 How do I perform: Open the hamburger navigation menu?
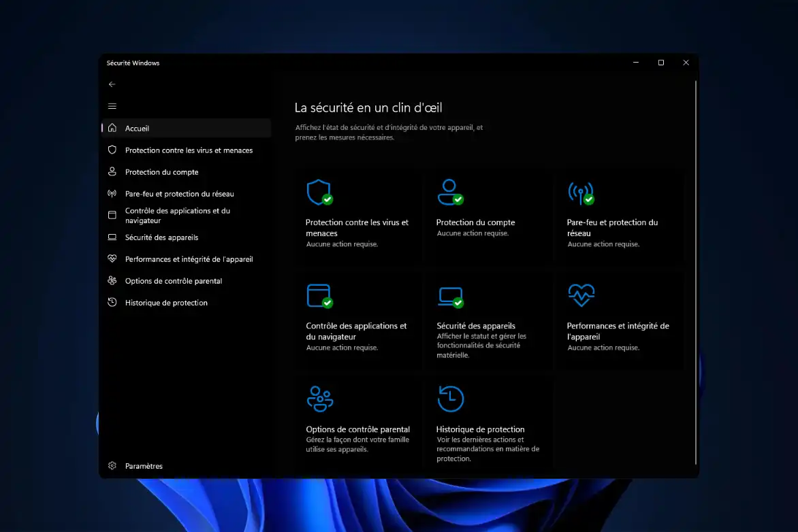click(112, 106)
